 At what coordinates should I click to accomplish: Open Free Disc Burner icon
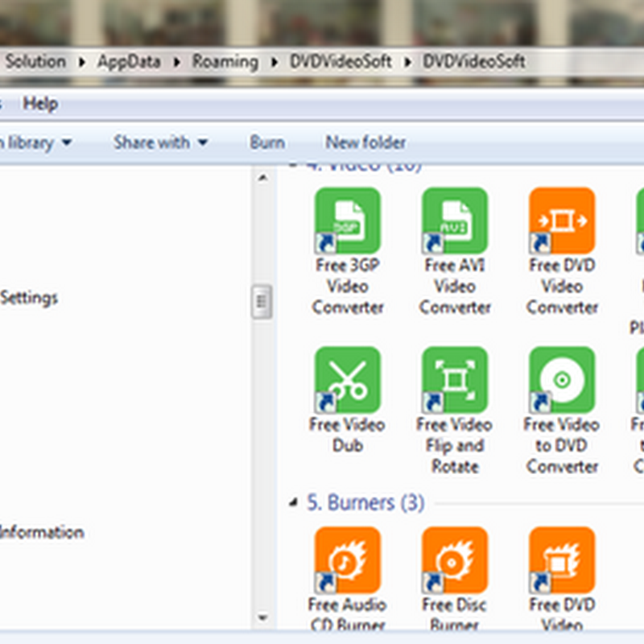pos(455,559)
